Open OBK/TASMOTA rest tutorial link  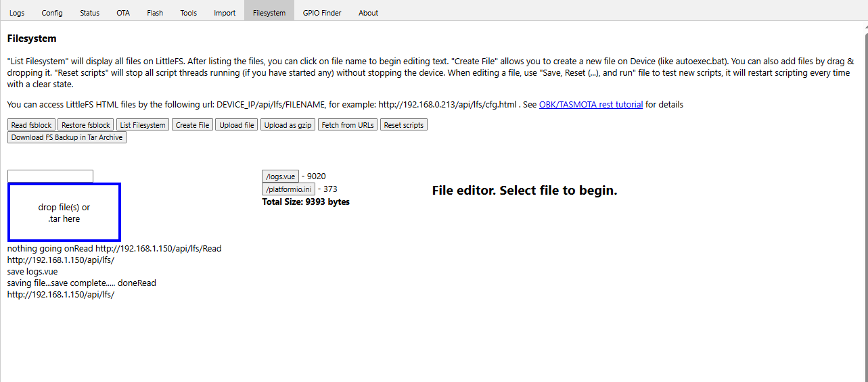point(591,105)
